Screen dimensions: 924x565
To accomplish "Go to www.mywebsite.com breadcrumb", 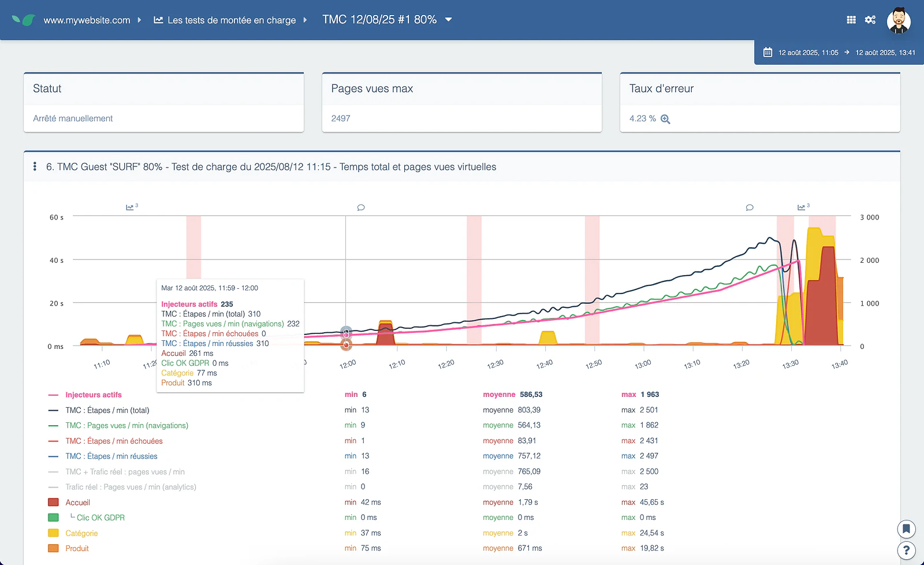I will [x=87, y=20].
